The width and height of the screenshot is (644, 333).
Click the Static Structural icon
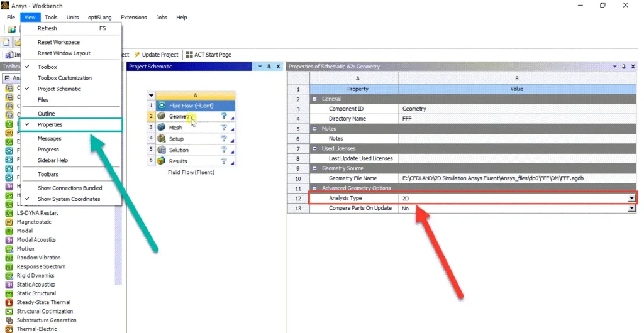point(9,293)
